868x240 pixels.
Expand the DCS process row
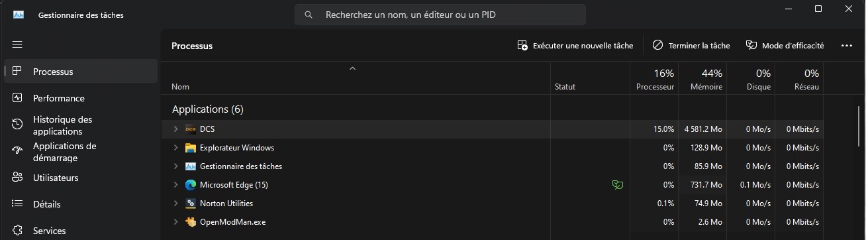click(175, 129)
